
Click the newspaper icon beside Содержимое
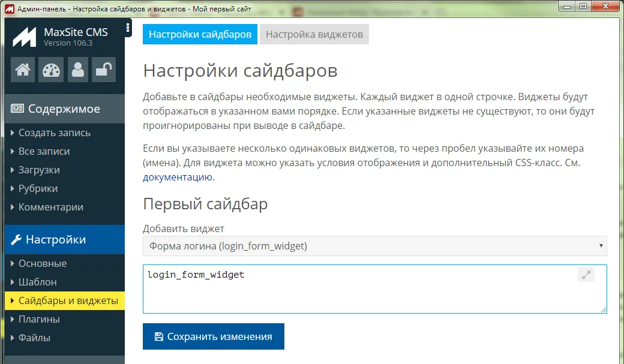pyautogui.click(x=18, y=109)
